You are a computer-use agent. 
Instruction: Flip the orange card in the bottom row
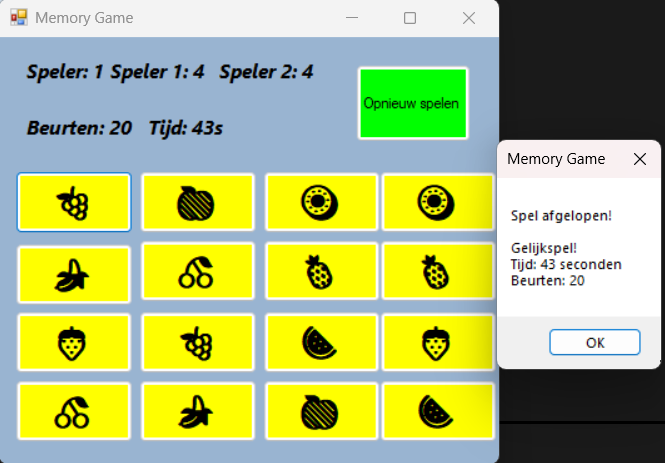[321, 411]
